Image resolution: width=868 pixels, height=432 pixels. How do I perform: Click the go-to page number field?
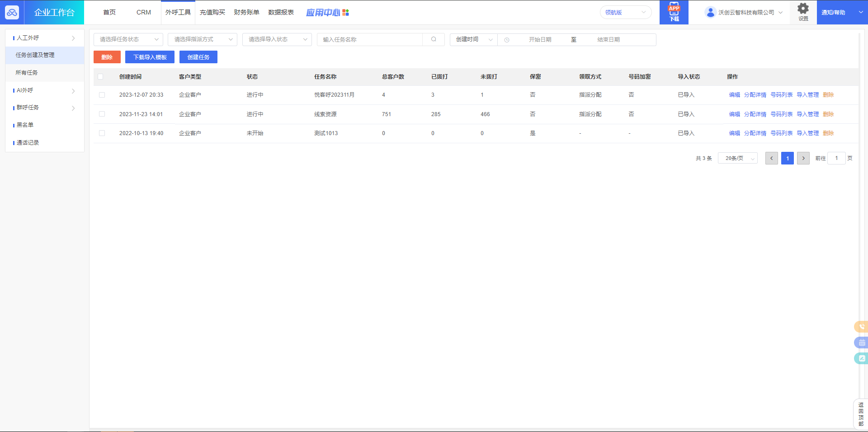coord(836,158)
